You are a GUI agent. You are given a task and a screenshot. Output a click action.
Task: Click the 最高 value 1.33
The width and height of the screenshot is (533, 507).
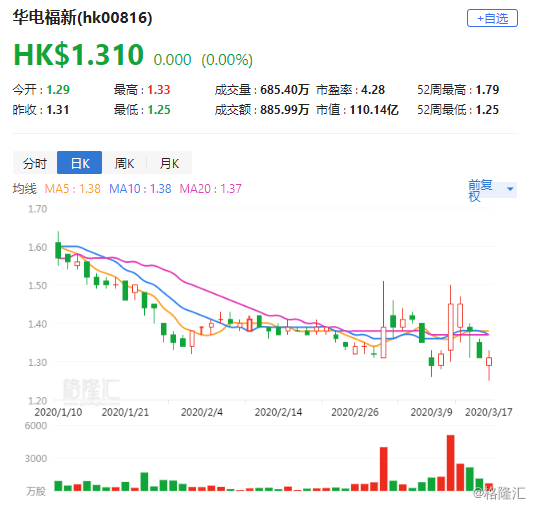[x=159, y=90]
